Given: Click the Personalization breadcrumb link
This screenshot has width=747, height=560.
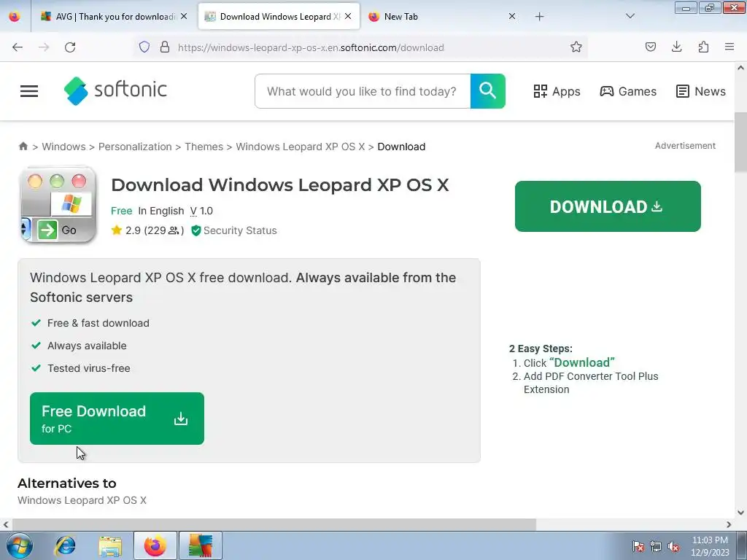Looking at the screenshot, I should (x=135, y=147).
